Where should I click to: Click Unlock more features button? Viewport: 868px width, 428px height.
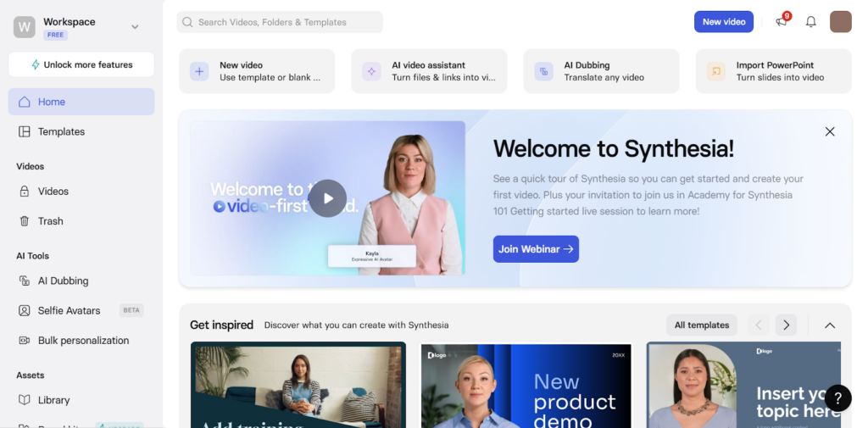[81, 64]
